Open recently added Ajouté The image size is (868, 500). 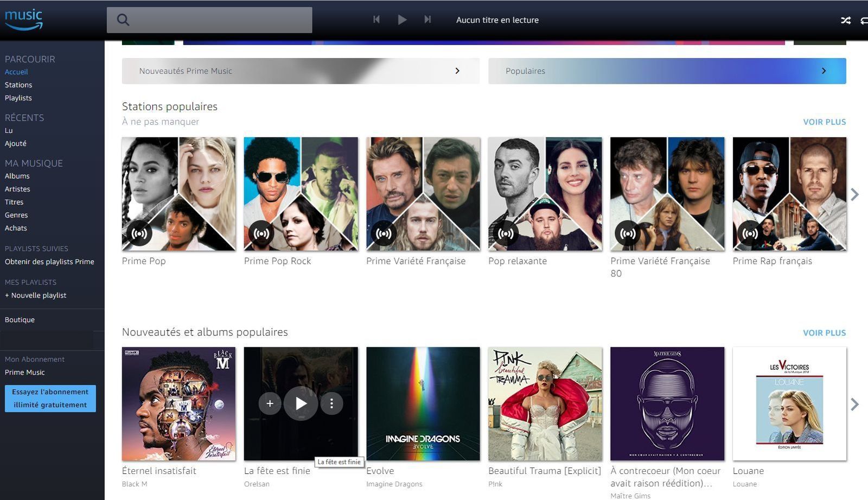point(16,143)
